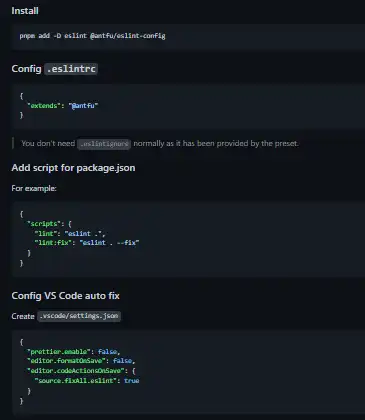Click the "editor.codeActionsOnSave" line
This screenshot has height=420, width=365.
click(81, 371)
